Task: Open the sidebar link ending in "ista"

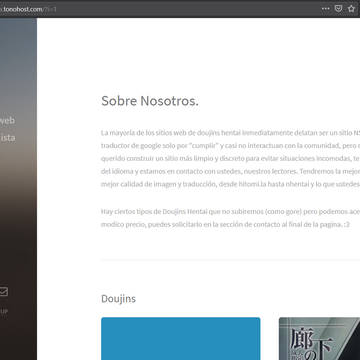Action: [x=7, y=138]
